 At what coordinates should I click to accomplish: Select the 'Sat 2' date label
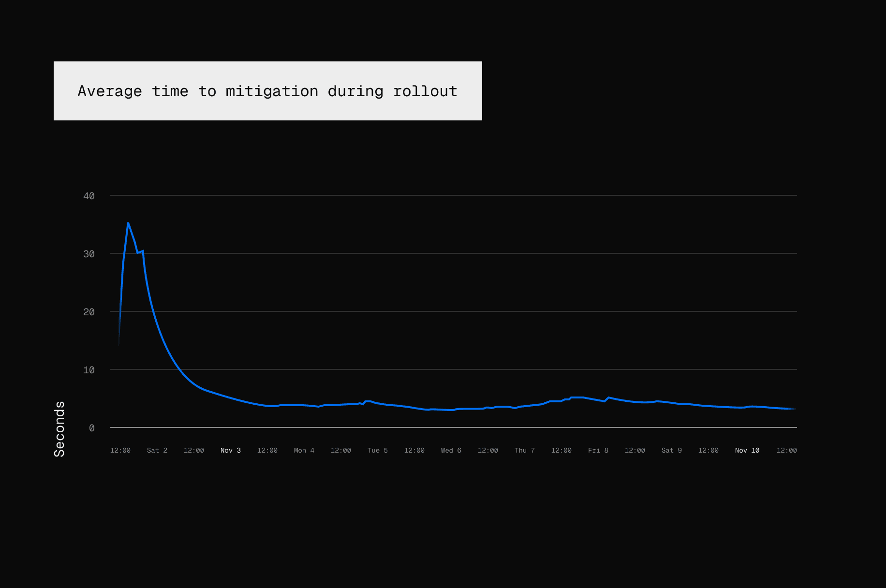[157, 450]
